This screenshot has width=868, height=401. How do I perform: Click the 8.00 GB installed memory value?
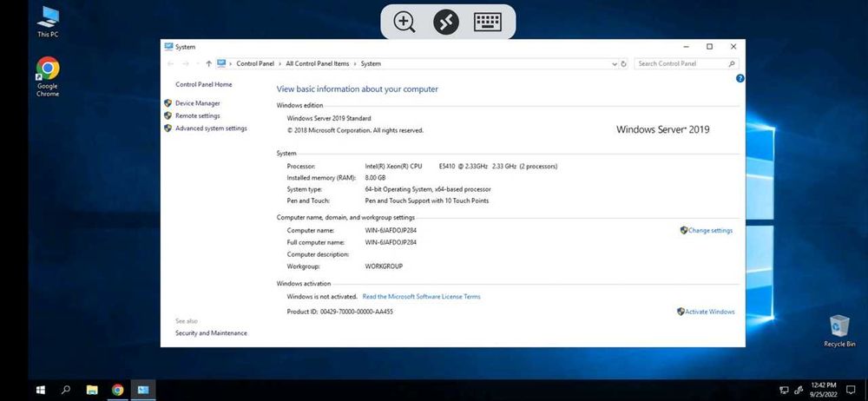pyautogui.click(x=375, y=178)
